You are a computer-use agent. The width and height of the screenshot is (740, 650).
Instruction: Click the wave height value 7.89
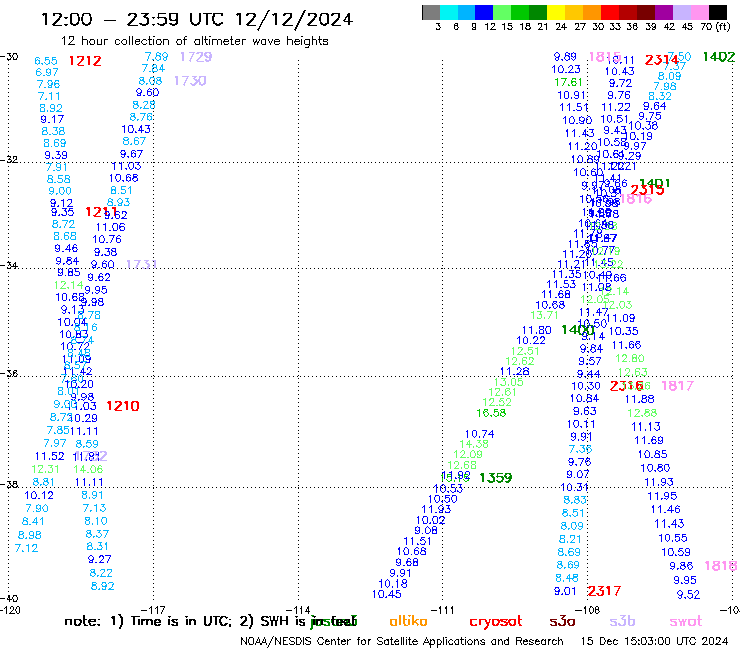(x=156, y=57)
